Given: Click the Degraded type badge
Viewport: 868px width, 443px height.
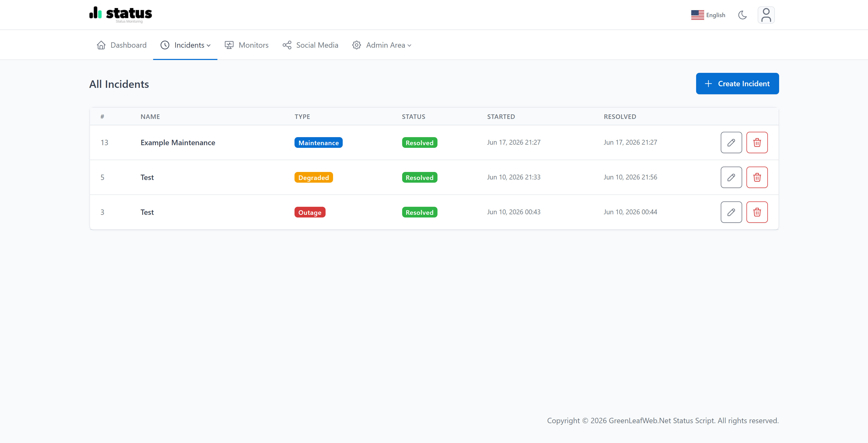Looking at the screenshot, I should pyautogui.click(x=313, y=177).
